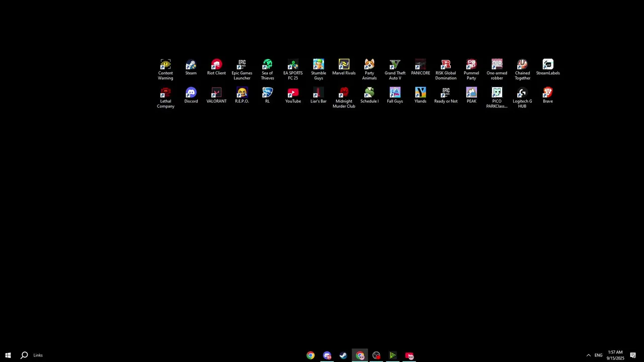
Task: Click the Party Animals desktop icon
Action: click(369, 69)
